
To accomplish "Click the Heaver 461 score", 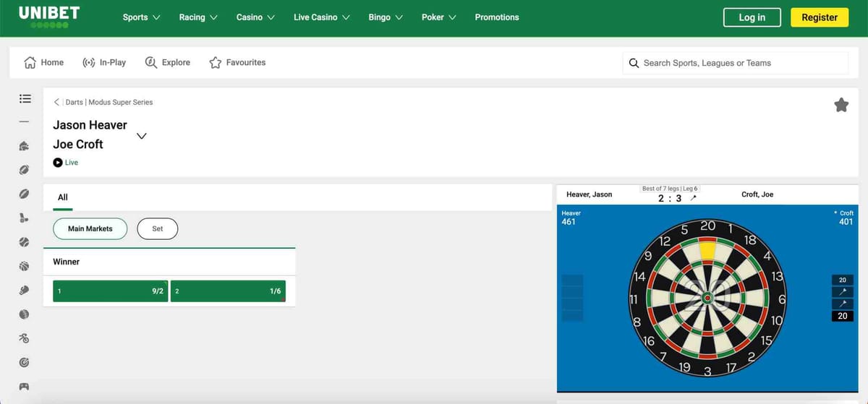I will (x=570, y=218).
